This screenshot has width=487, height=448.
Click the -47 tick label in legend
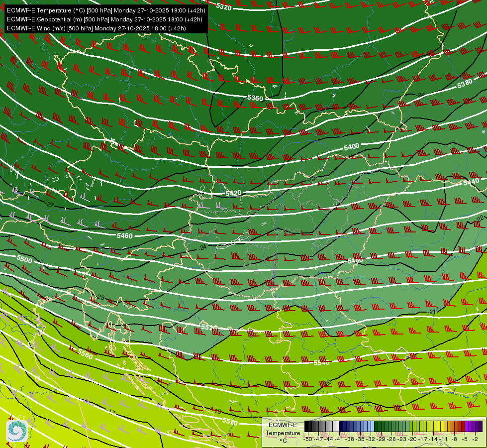[319, 439]
